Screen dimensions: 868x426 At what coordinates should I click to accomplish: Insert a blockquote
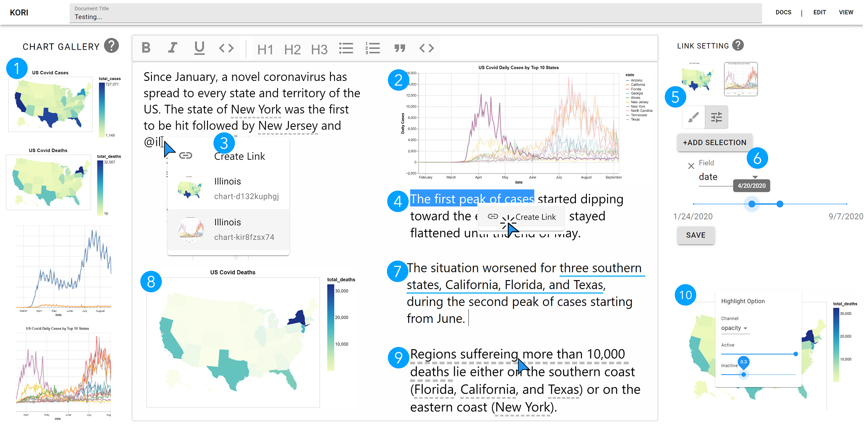[400, 48]
